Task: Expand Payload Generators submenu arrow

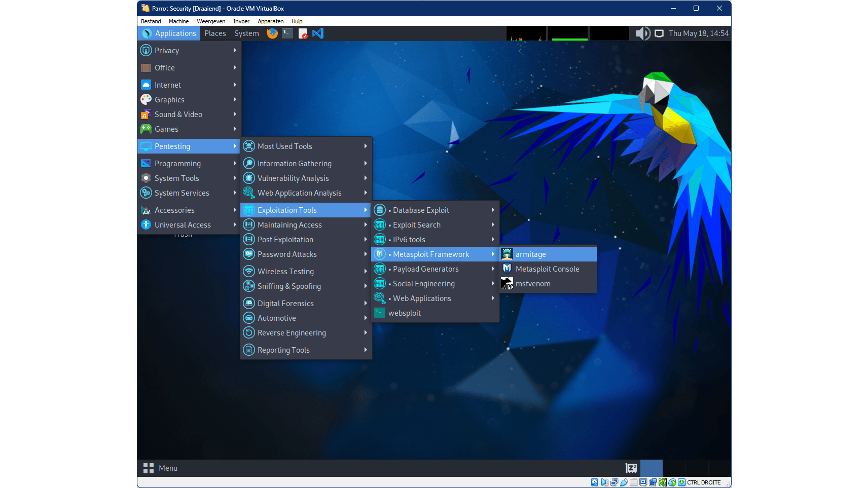Action: [493, 269]
